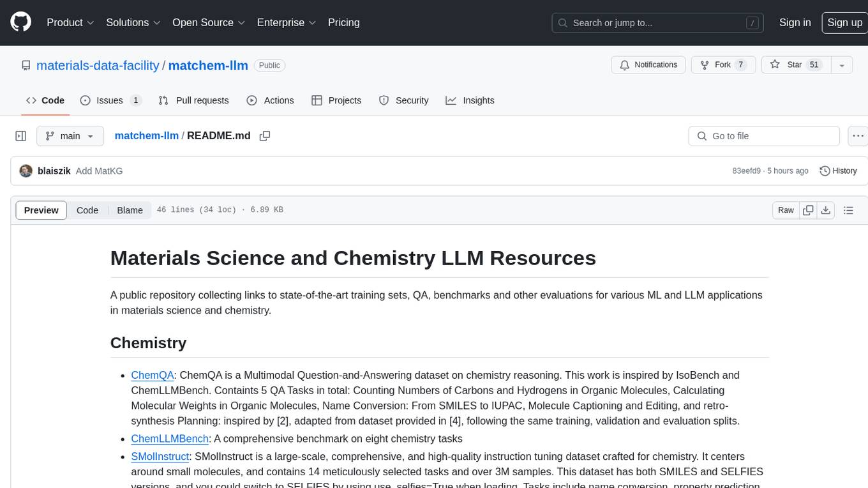Open the document outline icon
This screenshot has width=868, height=488.
[x=848, y=210]
